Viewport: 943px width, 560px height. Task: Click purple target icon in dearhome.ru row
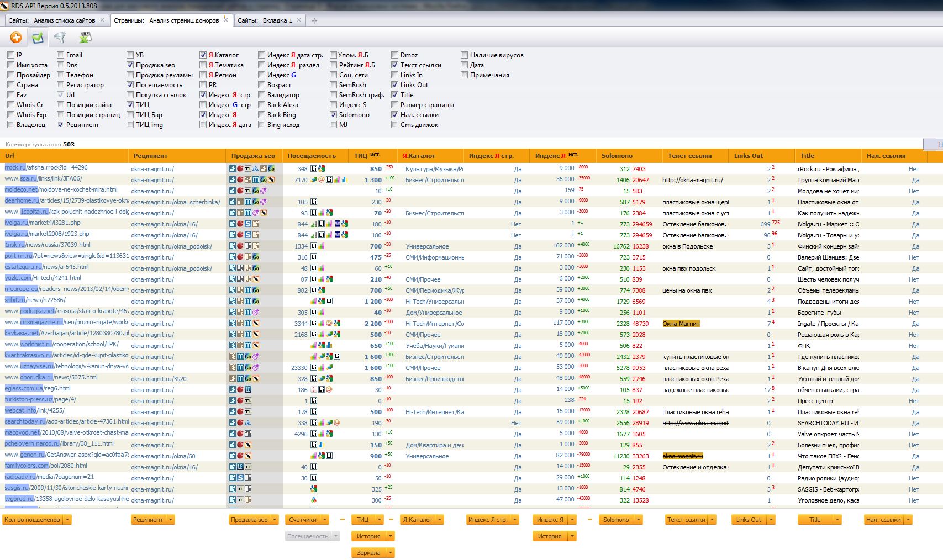pos(264,202)
